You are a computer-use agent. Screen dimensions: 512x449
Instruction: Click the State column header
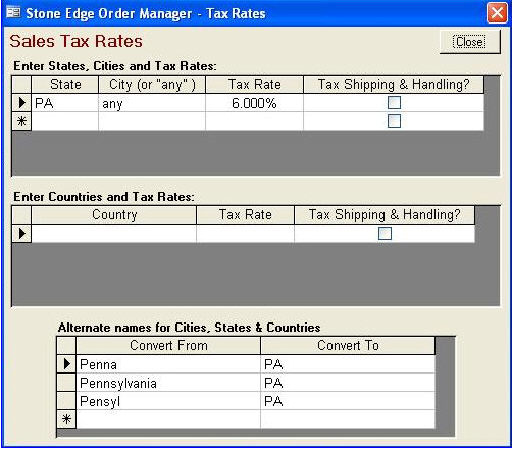tap(65, 85)
